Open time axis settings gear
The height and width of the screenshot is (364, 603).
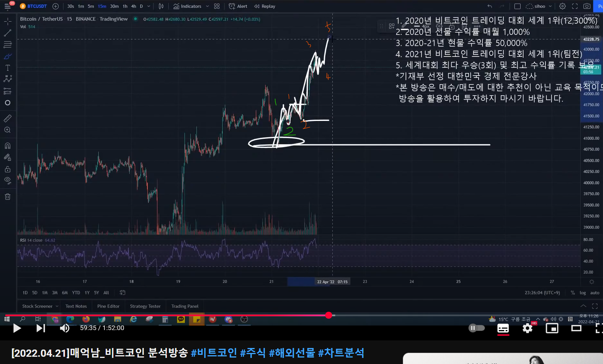point(592,282)
